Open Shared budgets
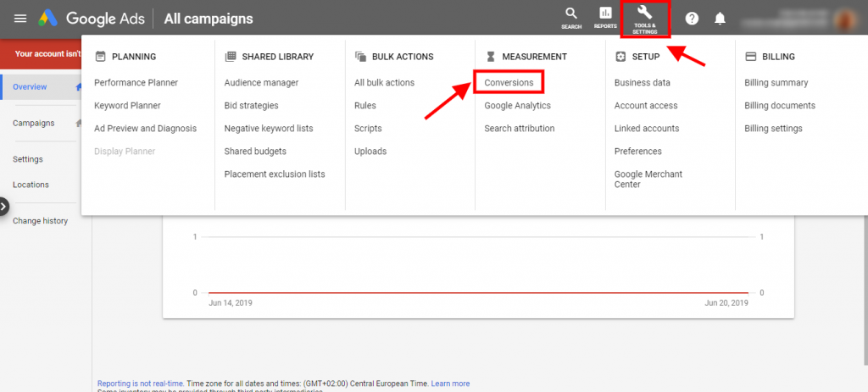 (x=255, y=151)
